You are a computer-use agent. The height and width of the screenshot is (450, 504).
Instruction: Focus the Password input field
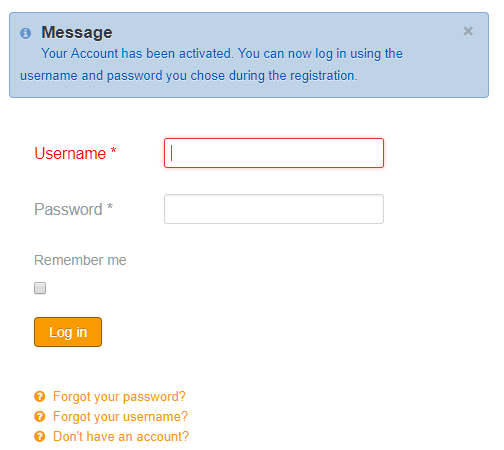click(274, 209)
